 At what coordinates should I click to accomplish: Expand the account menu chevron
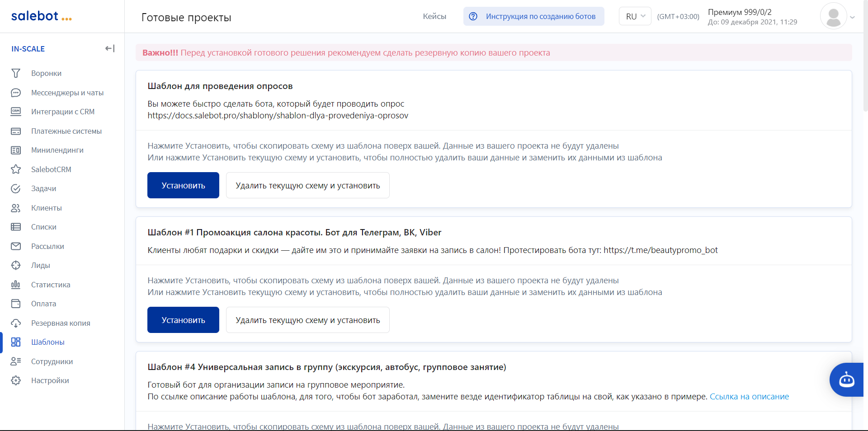pos(852,17)
